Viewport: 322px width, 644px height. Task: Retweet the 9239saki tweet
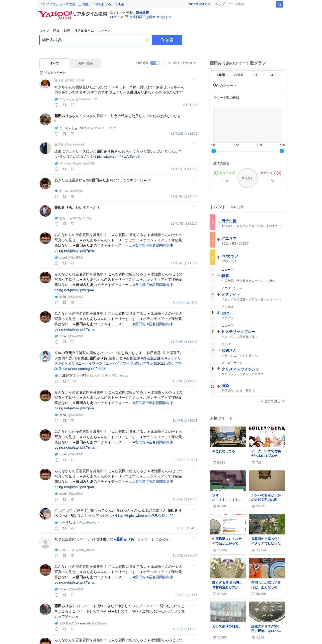[x=64, y=629]
